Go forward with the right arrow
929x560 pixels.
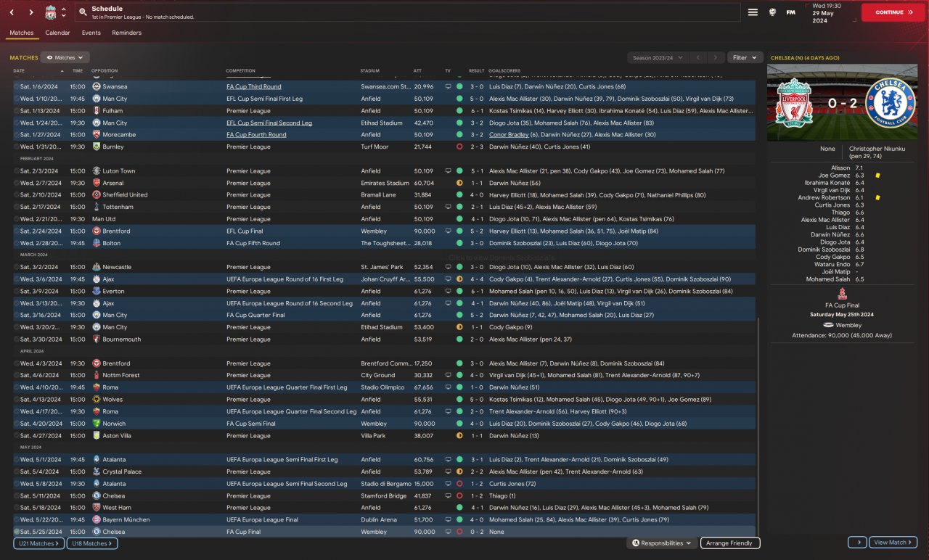[x=30, y=12]
